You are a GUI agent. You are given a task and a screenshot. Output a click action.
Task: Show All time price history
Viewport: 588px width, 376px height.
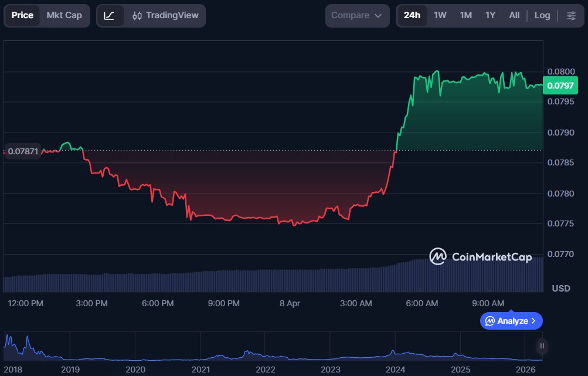click(x=514, y=16)
